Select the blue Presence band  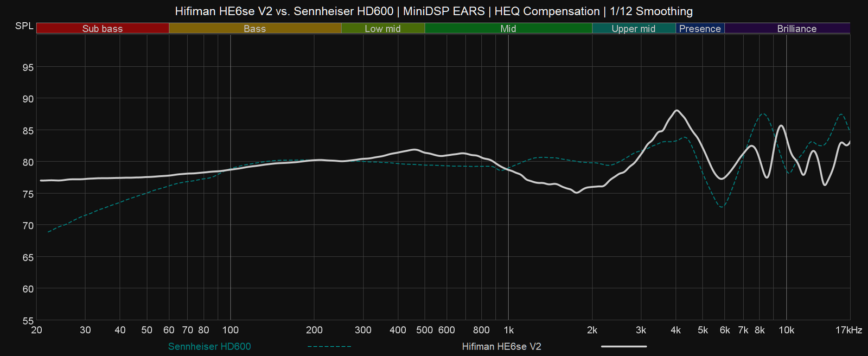point(700,29)
